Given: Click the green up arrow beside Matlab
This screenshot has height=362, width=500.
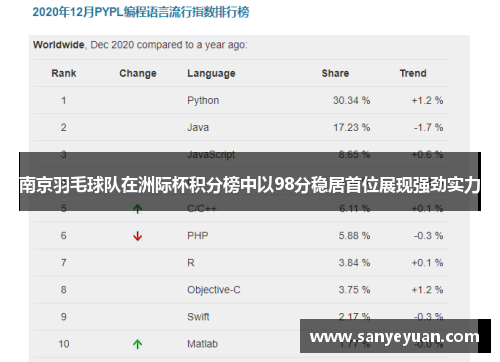Looking at the screenshot, I should click(x=137, y=344).
